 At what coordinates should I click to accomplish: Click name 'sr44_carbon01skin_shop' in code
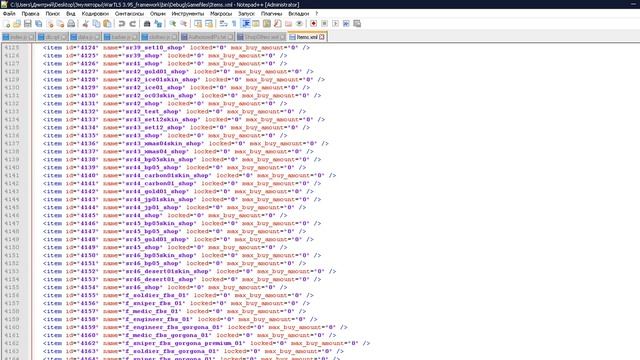(168, 176)
